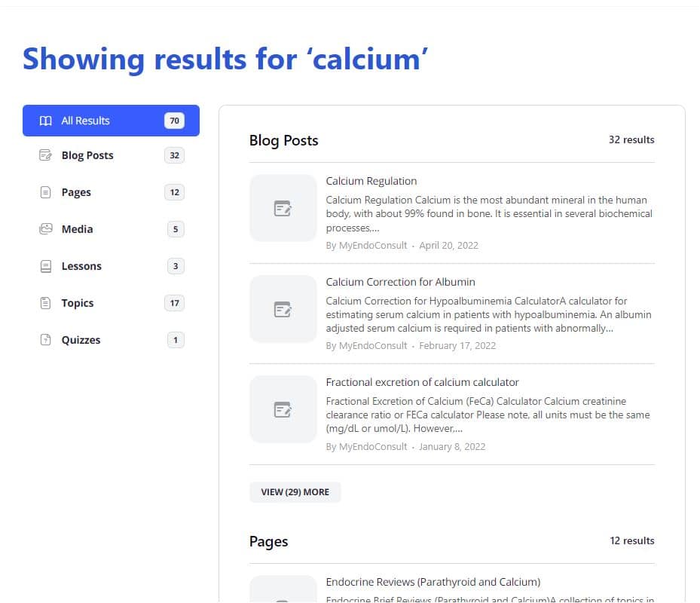
Task: Click the Lessons sidebar icon
Action: (46, 266)
